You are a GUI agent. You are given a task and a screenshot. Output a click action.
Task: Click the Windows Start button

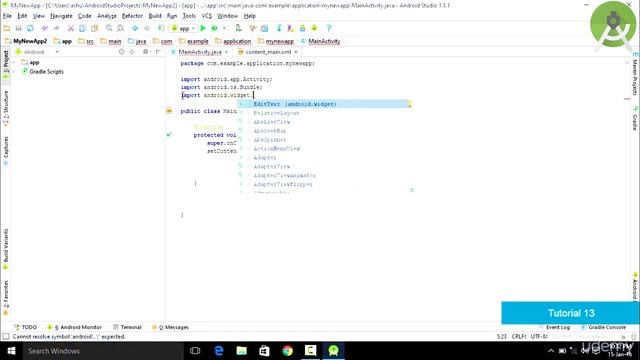pos(11,351)
